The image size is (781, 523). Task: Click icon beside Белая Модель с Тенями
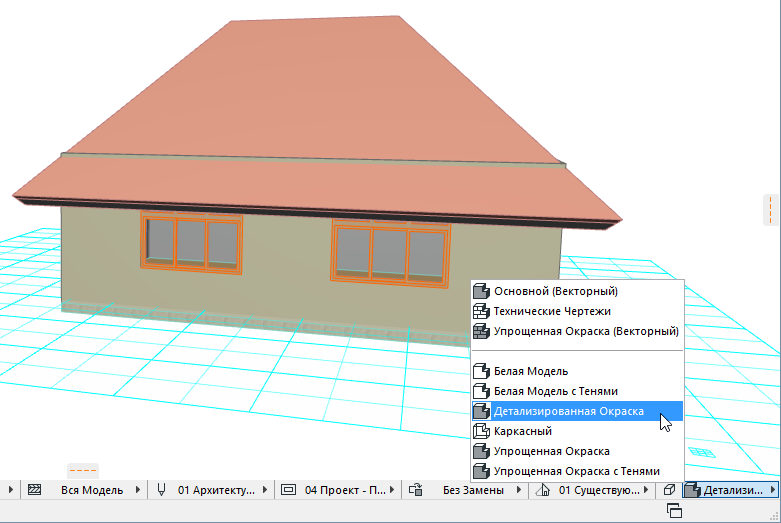pyautogui.click(x=481, y=391)
